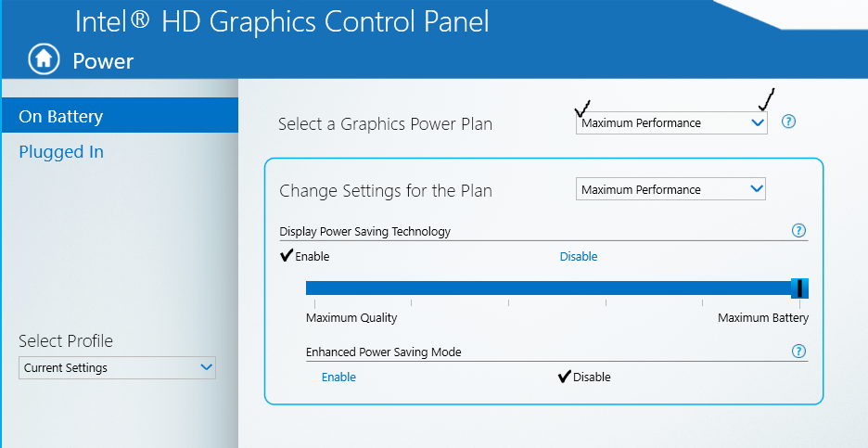Click the Maximum Battery slider label

[763, 318]
